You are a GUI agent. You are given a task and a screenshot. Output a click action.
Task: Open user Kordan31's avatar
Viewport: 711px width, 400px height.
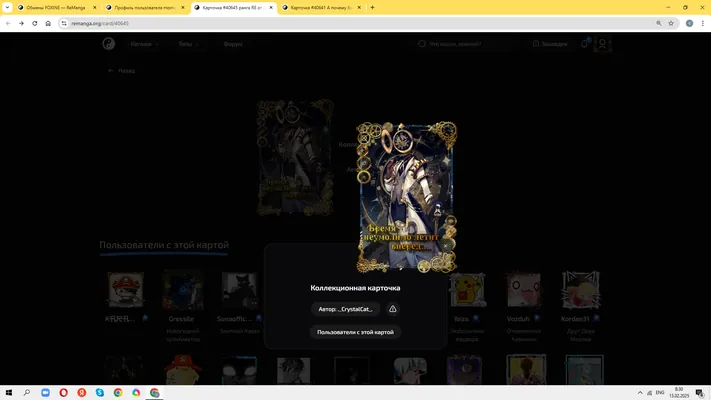point(581,290)
